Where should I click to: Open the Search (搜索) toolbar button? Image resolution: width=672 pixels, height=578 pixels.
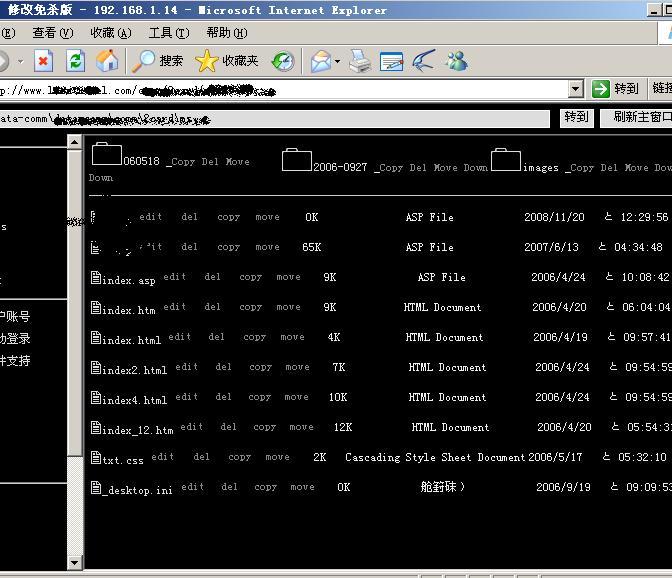(x=159, y=61)
